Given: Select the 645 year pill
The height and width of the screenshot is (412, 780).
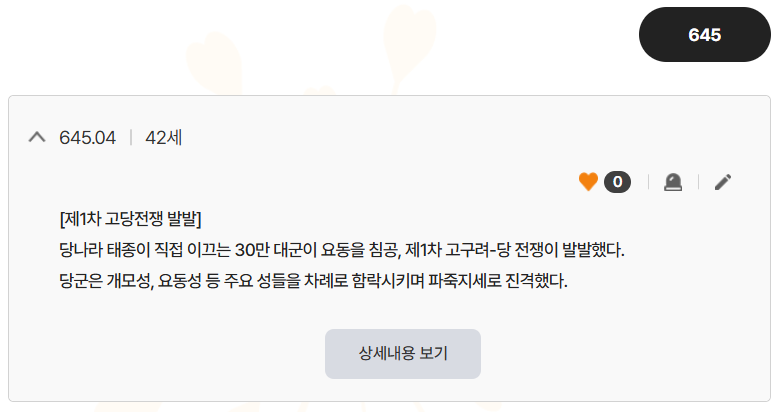Looking at the screenshot, I should click(704, 35).
